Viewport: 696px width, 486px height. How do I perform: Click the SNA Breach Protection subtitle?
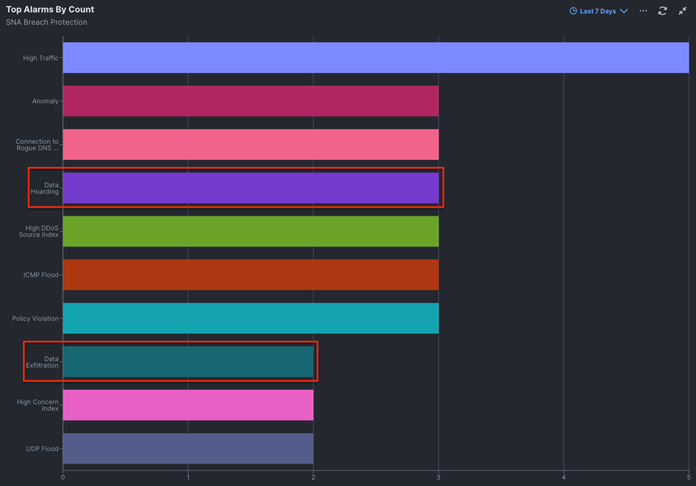(x=46, y=22)
